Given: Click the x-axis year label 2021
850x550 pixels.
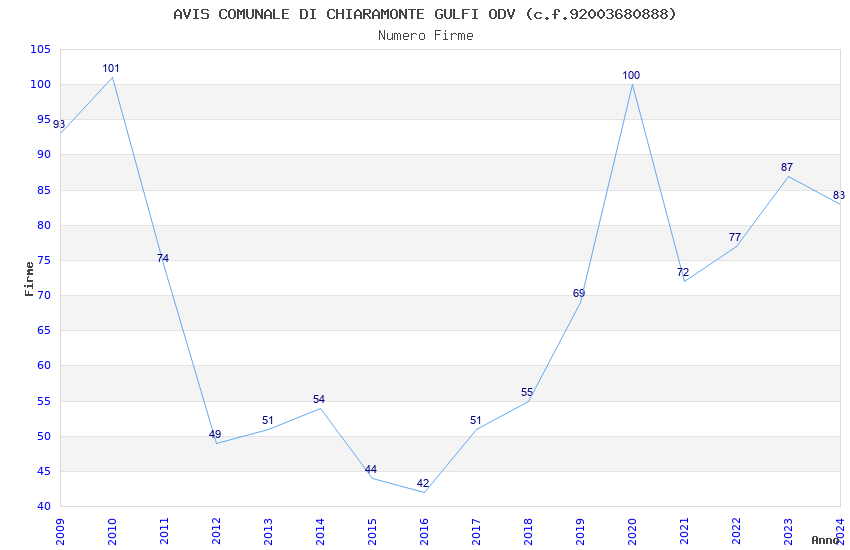Looking at the screenshot, I should pyautogui.click(x=684, y=531).
